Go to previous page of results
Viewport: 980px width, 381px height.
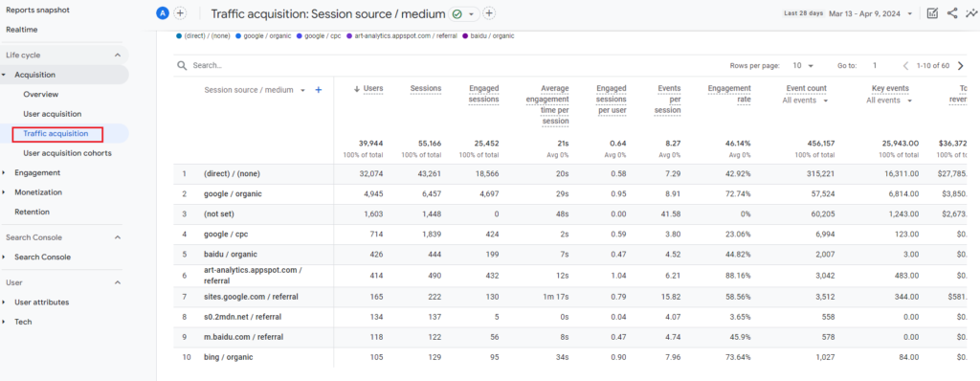tap(905, 65)
